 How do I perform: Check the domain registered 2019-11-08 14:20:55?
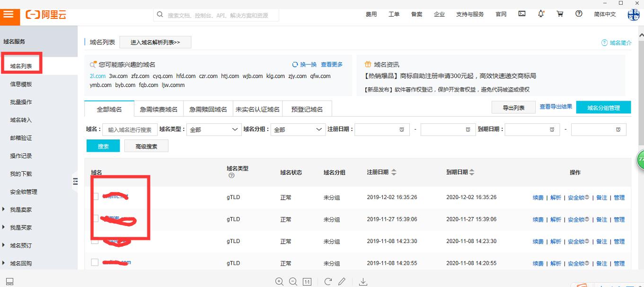[95, 262]
